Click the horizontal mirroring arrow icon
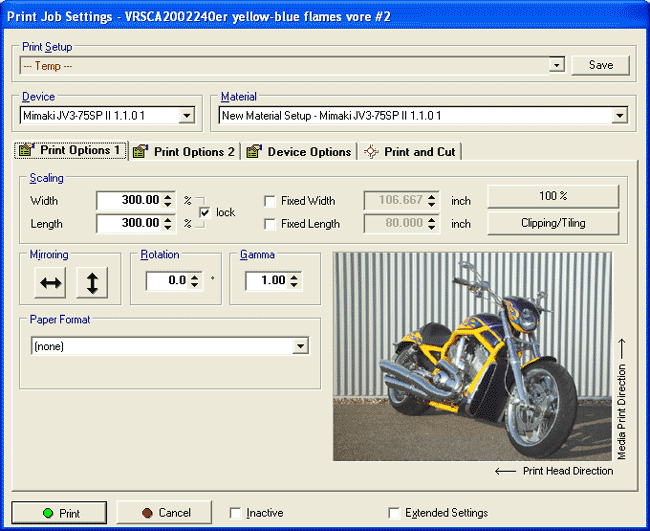650x531 pixels. 51,283
